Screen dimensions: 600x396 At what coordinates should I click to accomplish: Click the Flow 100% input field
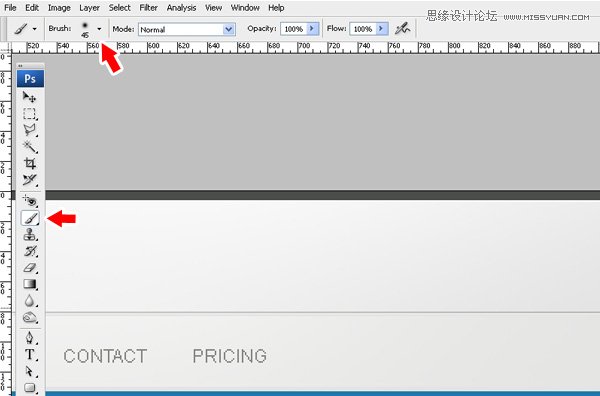pyautogui.click(x=363, y=29)
